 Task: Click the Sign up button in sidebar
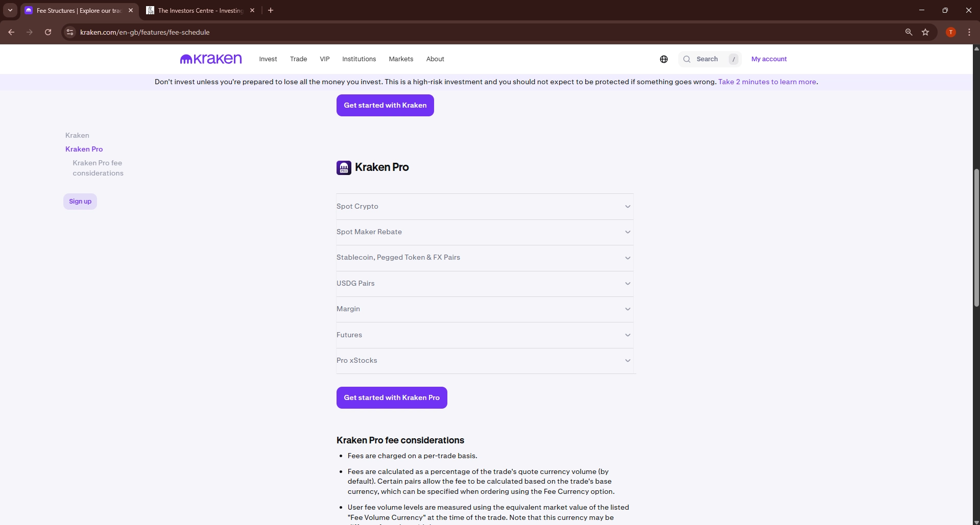pyautogui.click(x=80, y=202)
